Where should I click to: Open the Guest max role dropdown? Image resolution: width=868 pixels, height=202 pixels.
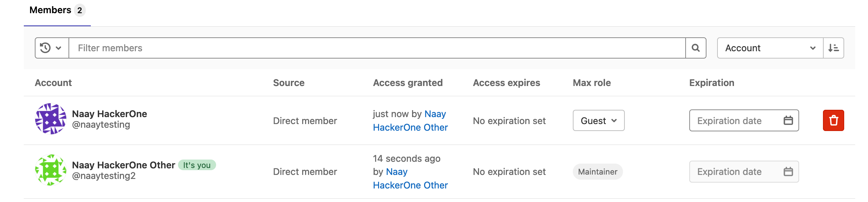598,120
